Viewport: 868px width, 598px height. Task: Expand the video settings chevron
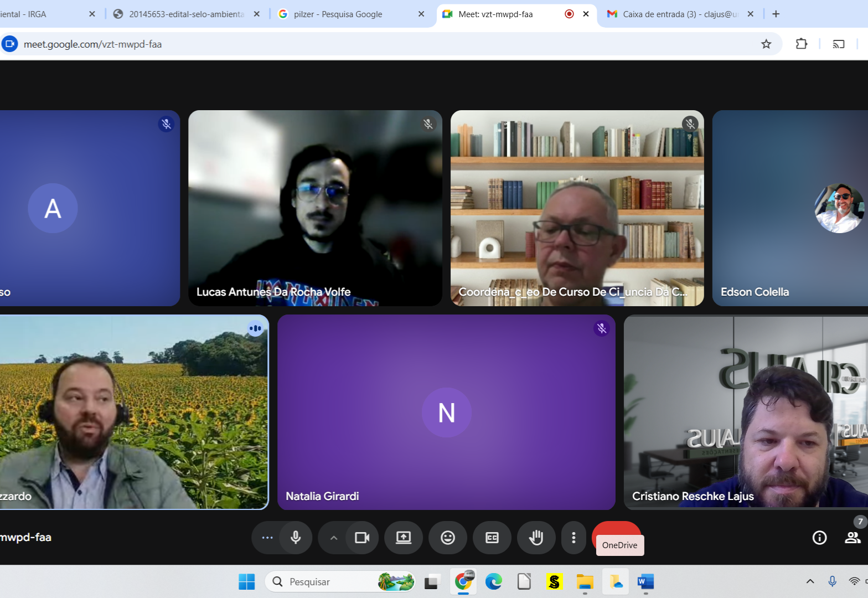click(334, 538)
